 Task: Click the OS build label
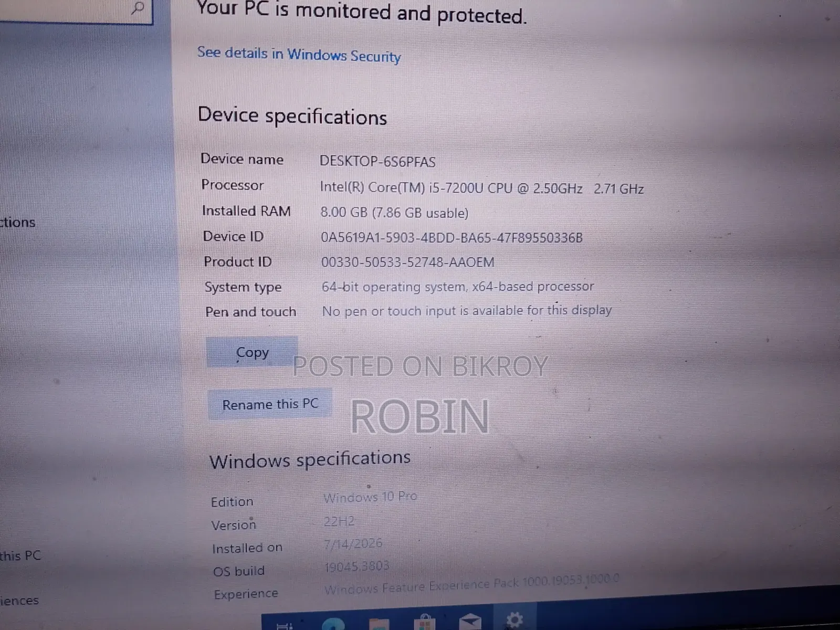(239, 571)
